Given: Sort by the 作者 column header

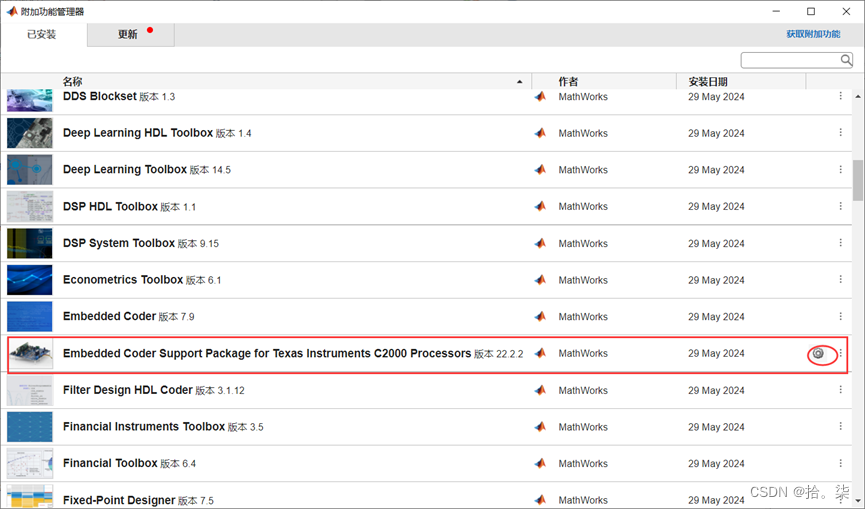Looking at the screenshot, I should coord(568,82).
